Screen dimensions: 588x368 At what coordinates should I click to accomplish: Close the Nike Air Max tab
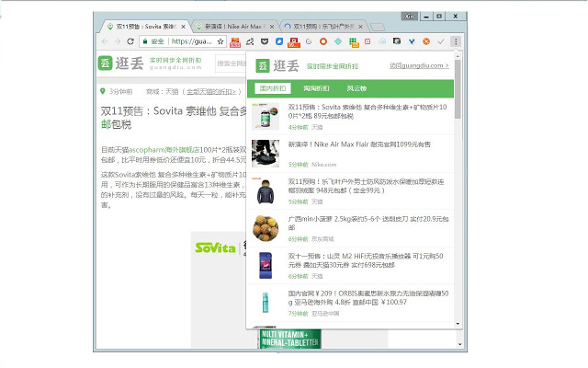point(272,27)
